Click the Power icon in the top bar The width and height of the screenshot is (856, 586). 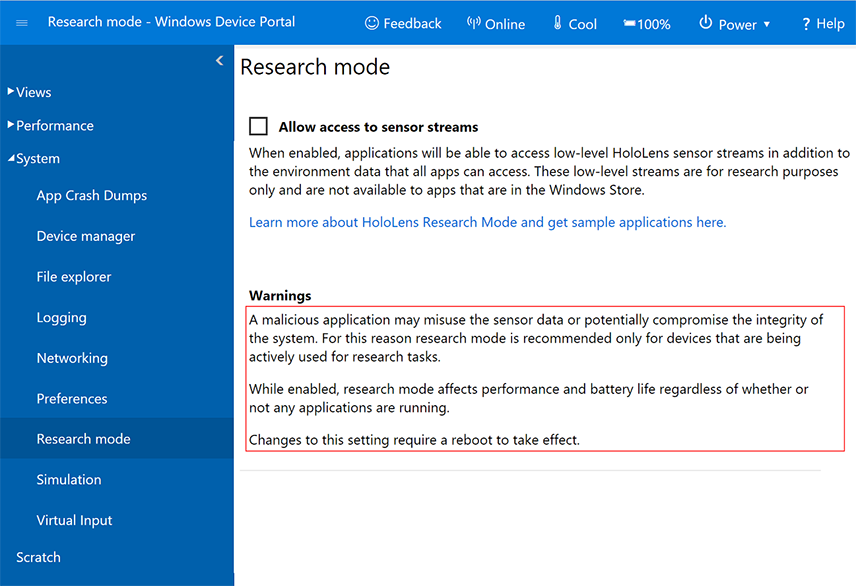[x=705, y=22]
